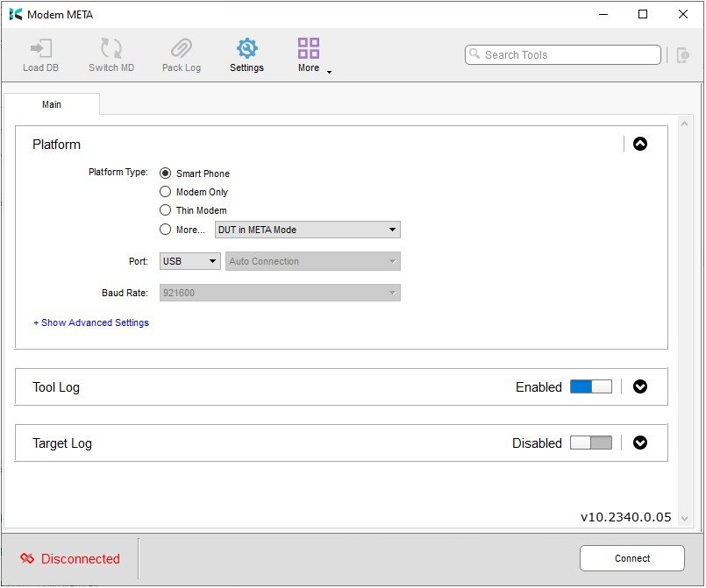Click the Tool Log heading
The width and height of the screenshot is (706, 588).
coord(56,387)
